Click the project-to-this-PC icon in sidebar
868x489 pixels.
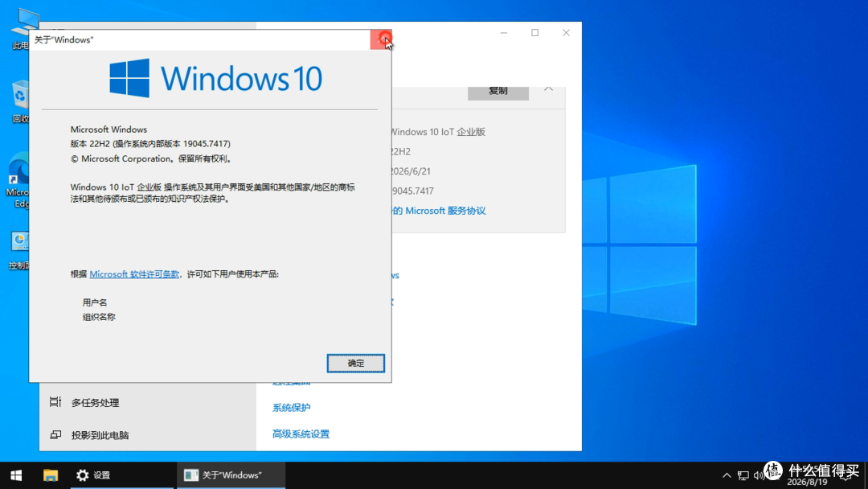coord(55,435)
